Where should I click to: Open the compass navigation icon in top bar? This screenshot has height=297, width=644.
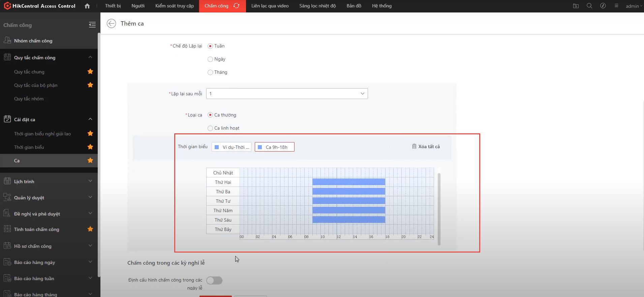click(603, 6)
